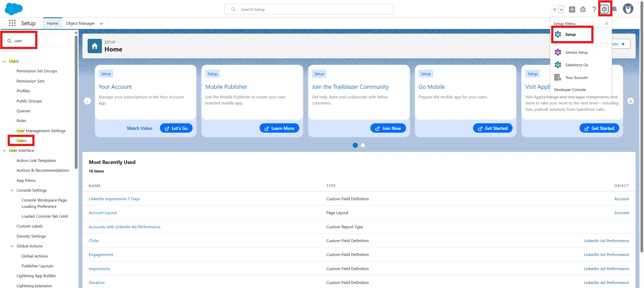Image resolution: width=644 pixels, height=288 pixels.
Task: Switch to the Home tab
Action: pyautogui.click(x=52, y=23)
